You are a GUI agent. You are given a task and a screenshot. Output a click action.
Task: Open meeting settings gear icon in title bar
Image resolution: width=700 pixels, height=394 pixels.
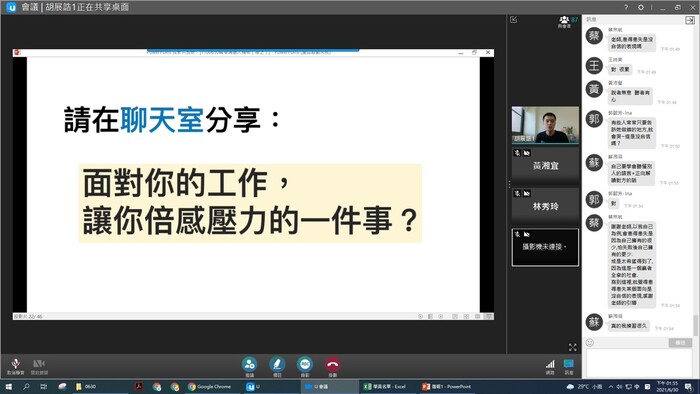(641, 7)
